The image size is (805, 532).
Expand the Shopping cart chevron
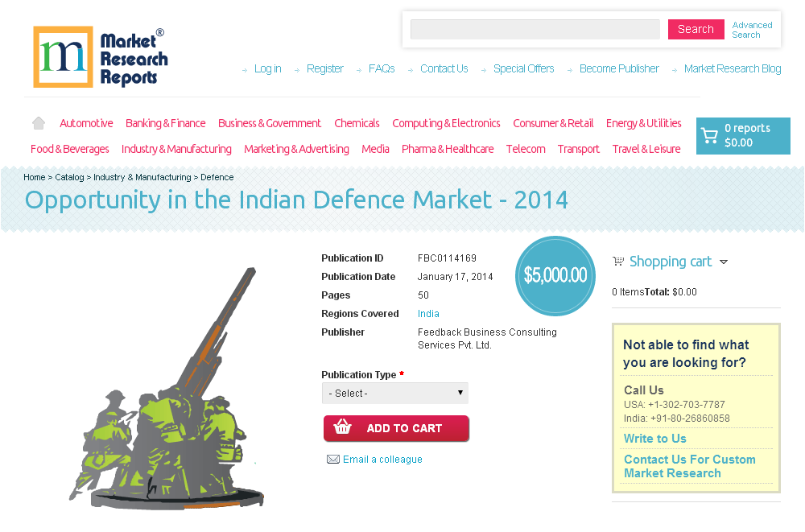tap(724, 262)
